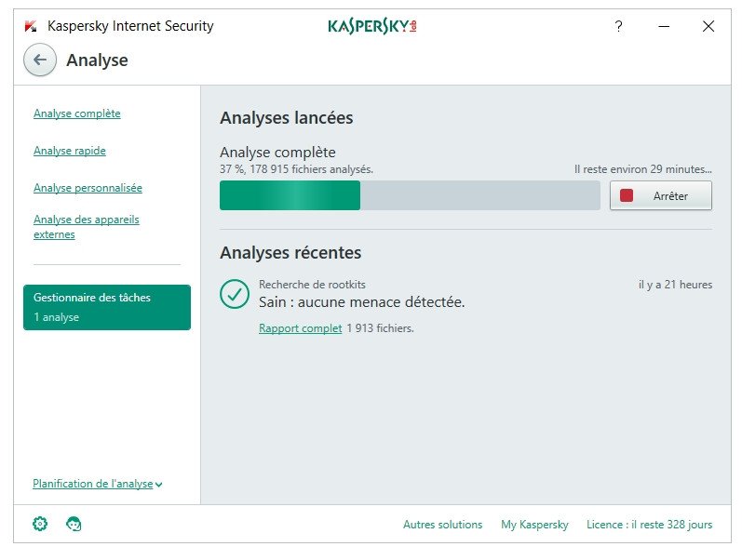Go to My Kaspersky link
The height and width of the screenshot is (560, 742).
click(x=534, y=525)
